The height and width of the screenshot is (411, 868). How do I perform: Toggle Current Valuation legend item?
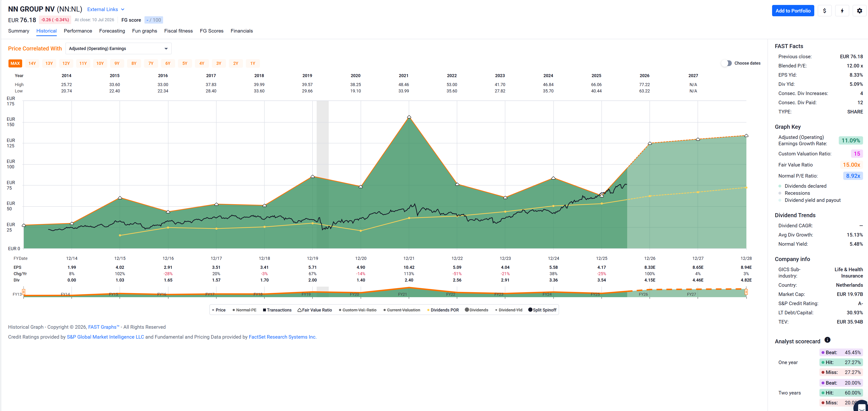point(402,310)
